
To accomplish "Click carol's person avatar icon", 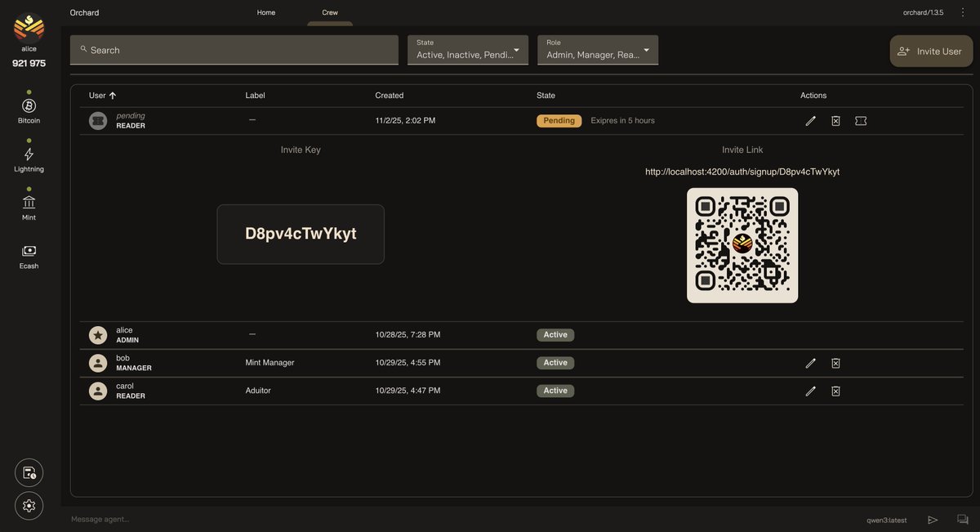I will click(x=98, y=391).
